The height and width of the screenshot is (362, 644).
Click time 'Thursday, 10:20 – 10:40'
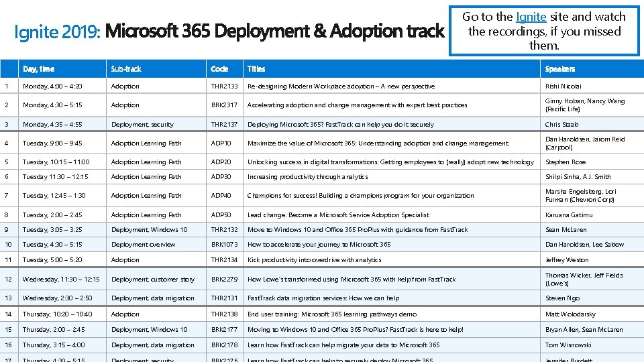coord(57,314)
